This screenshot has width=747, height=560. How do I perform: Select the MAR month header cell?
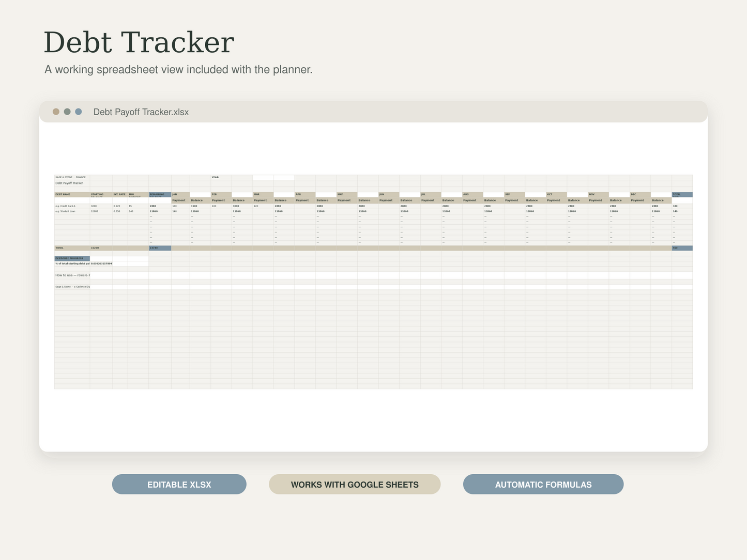[263, 195]
